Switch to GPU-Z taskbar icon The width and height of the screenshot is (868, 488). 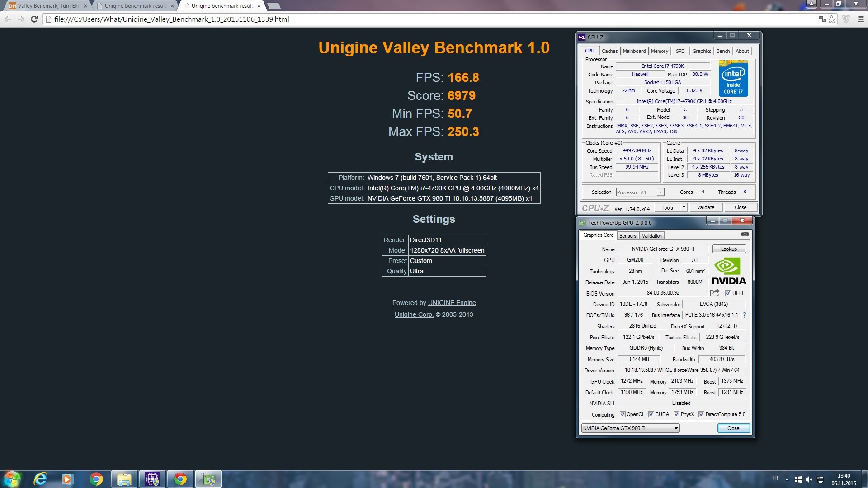click(x=208, y=479)
